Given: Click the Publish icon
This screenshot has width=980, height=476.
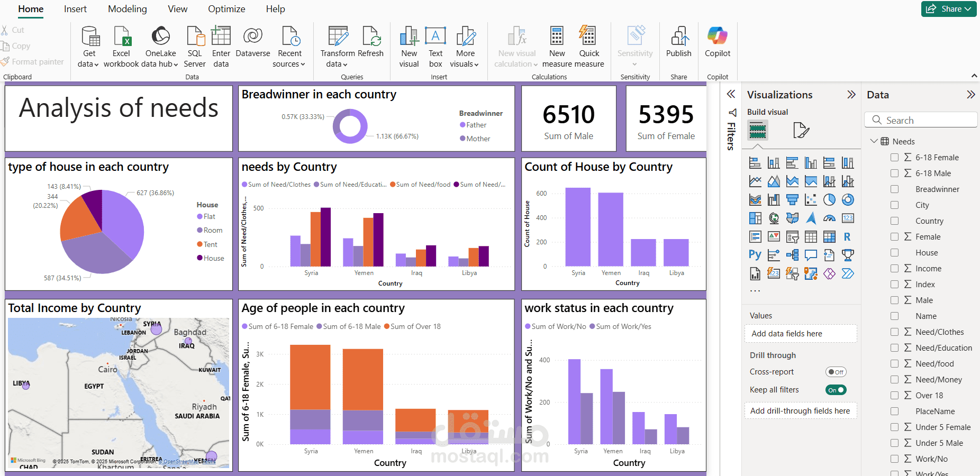Looking at the screenshot, I should click(679, 36).
